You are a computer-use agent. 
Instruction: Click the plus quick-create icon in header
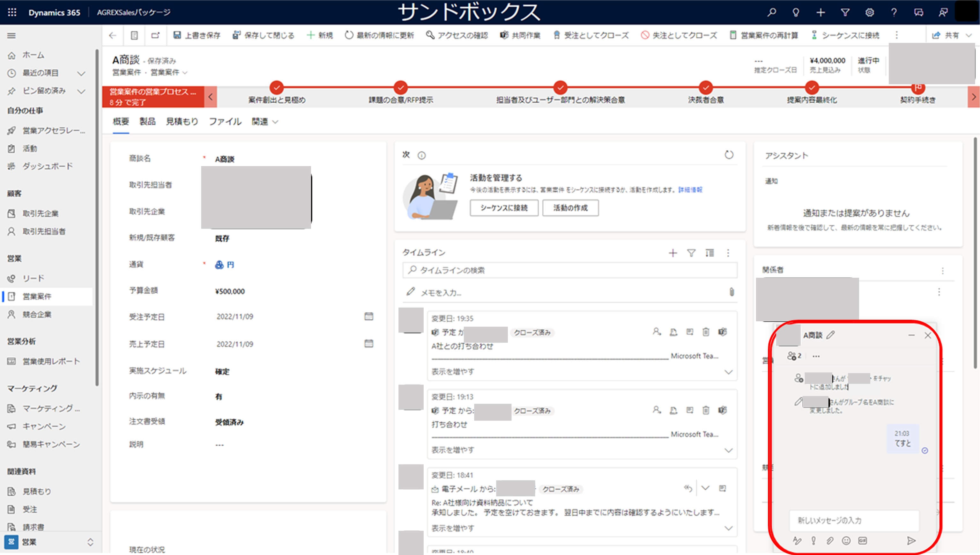coord(820,12)
